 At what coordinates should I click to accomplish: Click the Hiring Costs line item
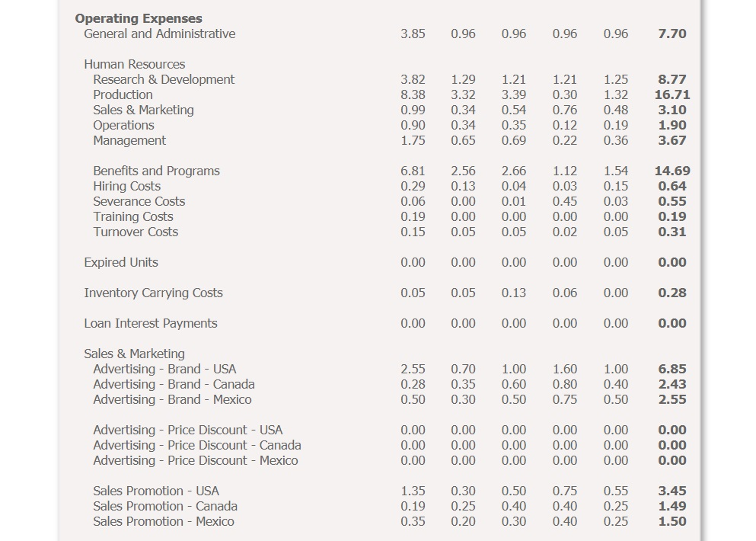click(x=126, y=186)
